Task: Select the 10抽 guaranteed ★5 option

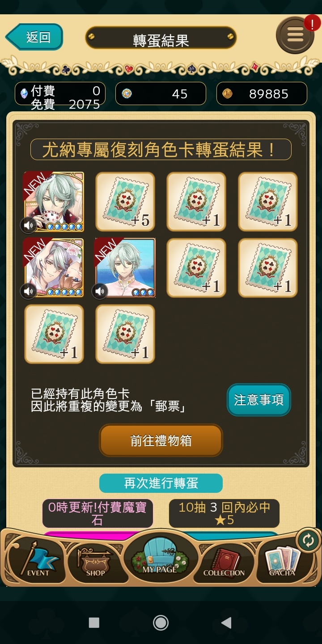Action: [x=224, y=513]
